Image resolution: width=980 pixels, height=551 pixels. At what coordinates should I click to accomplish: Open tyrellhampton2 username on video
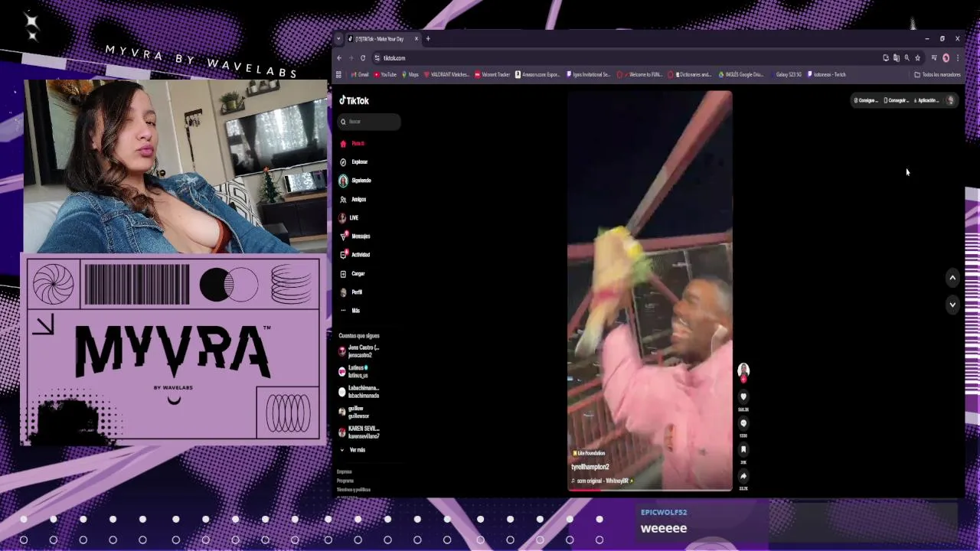click(590, 467)
